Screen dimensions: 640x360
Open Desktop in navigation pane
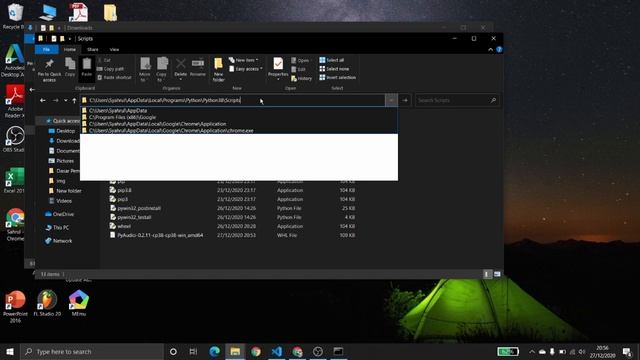[x=62, y=131]
